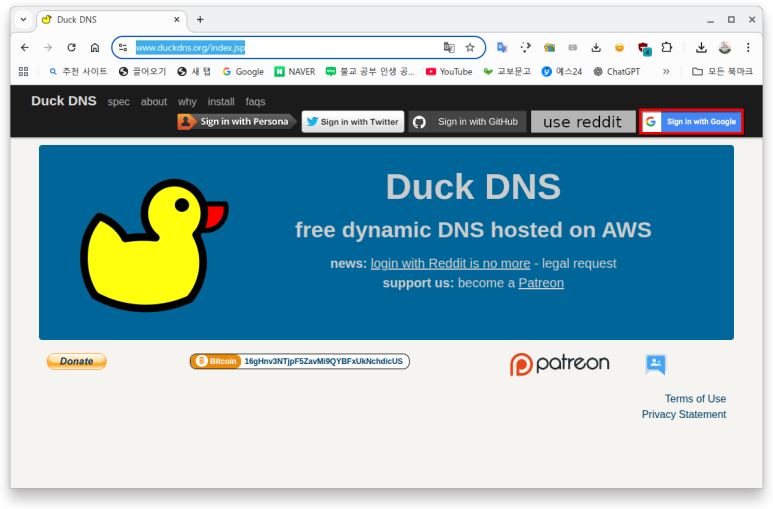Screen dimensions: 773x509
Task: Open the 교보문고 bookmark
Action: 507,72
